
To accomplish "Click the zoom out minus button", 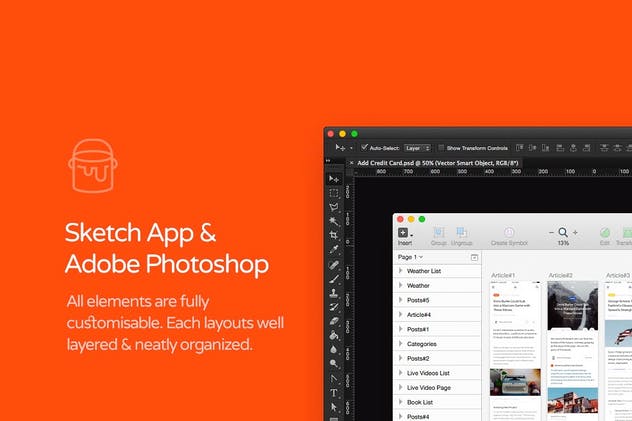I will point(551,232).
